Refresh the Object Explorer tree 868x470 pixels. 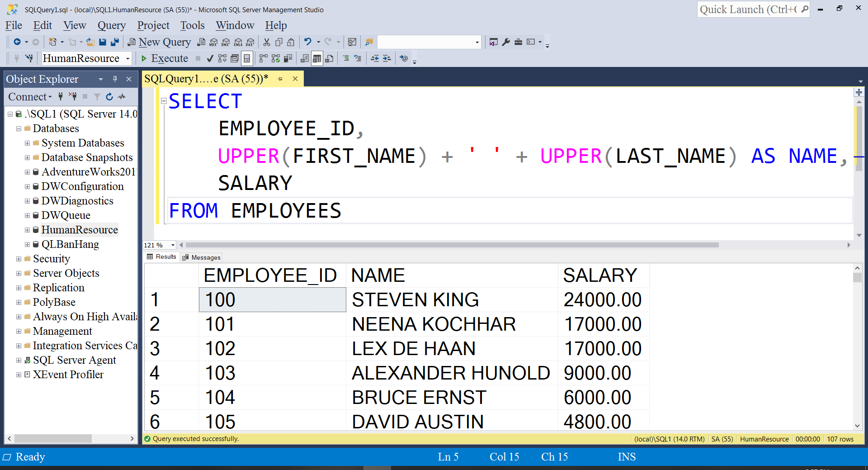[x=109, y=96]
